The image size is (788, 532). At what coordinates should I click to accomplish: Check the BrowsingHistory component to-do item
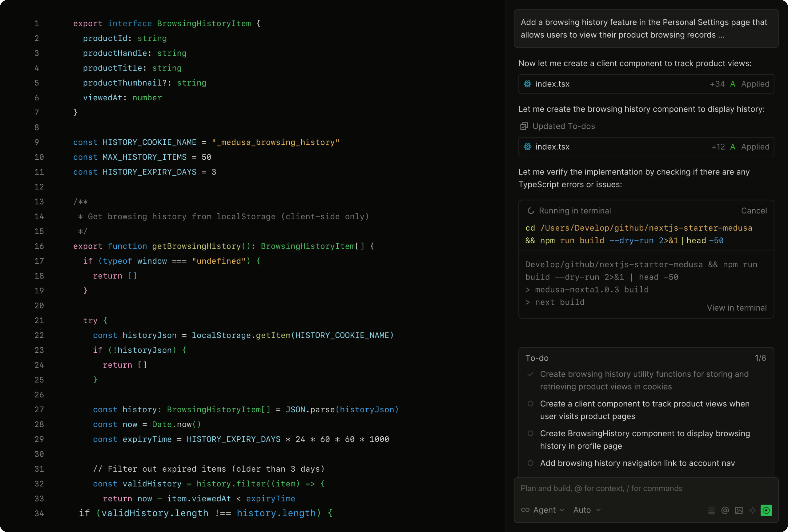click(x=530, y=433)
